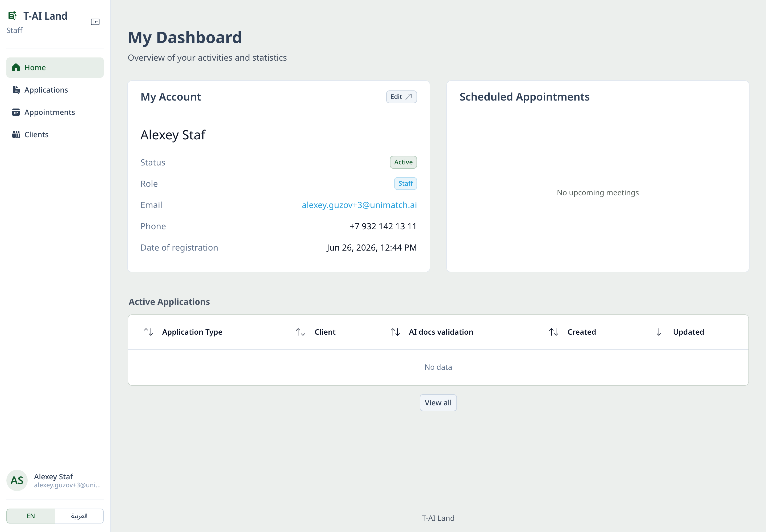This screenshot has width=766, height=532.
Task: Click the Appointments calendar icon
Action: (16, 112)
